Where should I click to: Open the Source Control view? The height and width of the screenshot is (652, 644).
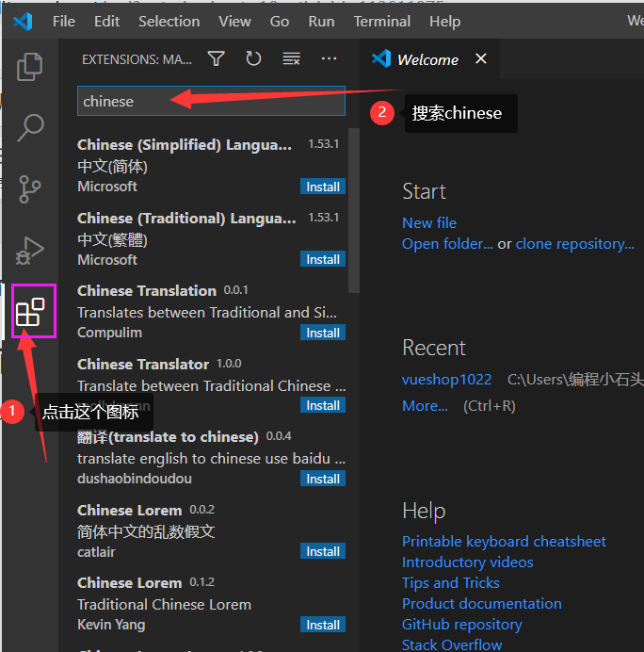coord(30,189)
